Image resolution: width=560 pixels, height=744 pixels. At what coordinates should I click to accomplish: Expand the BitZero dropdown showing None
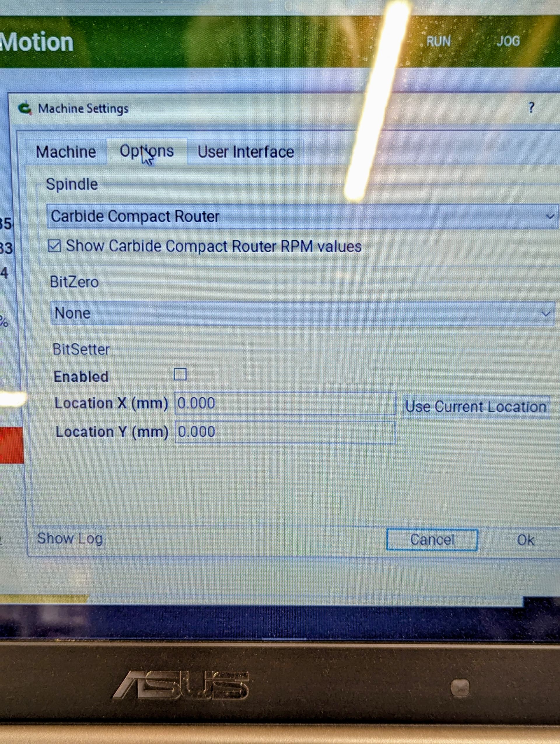pyautogui.click(x=302, y=313)
